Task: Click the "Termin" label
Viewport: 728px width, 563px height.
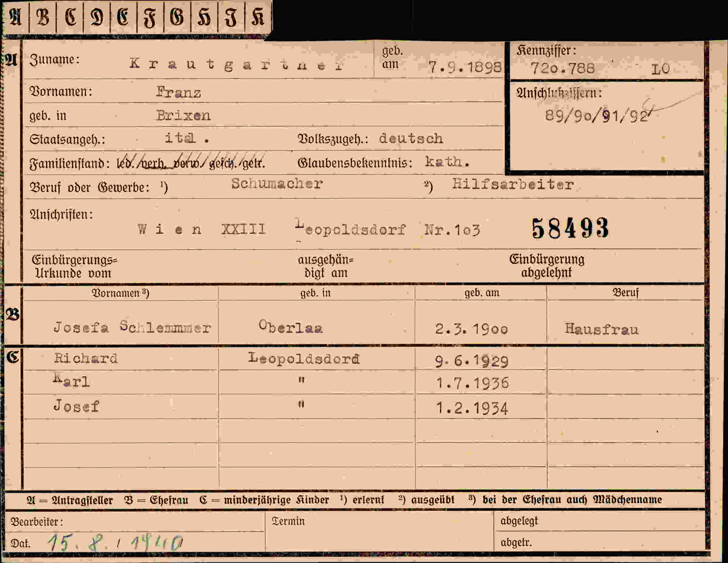Action: click(288, 521)
